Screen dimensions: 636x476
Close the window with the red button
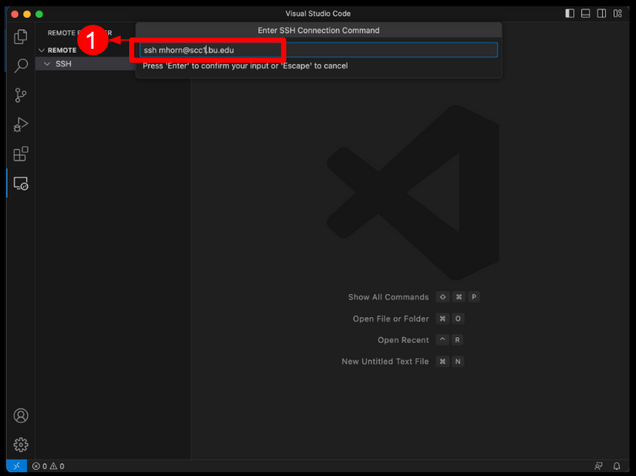pos(15,14)
